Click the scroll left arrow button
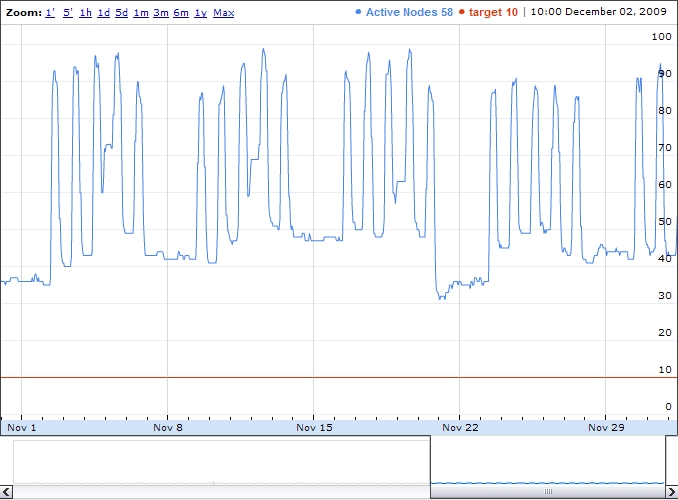678x500 pixels. [x=6, y=492]
